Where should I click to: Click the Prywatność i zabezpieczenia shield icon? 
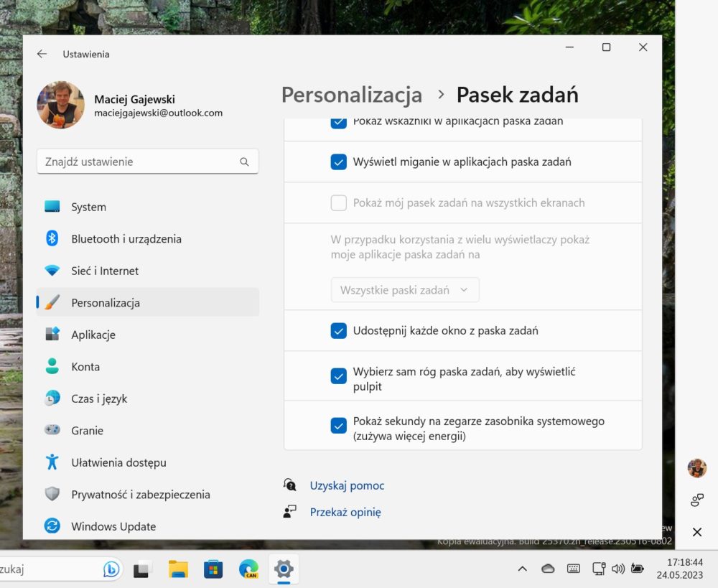52,494
